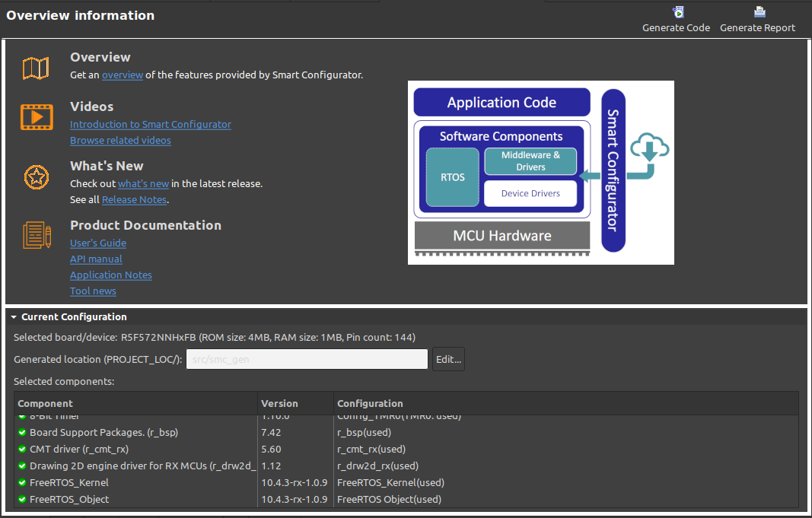812x518 pixels.
Task: Open the API manual page
Action: 96,259
